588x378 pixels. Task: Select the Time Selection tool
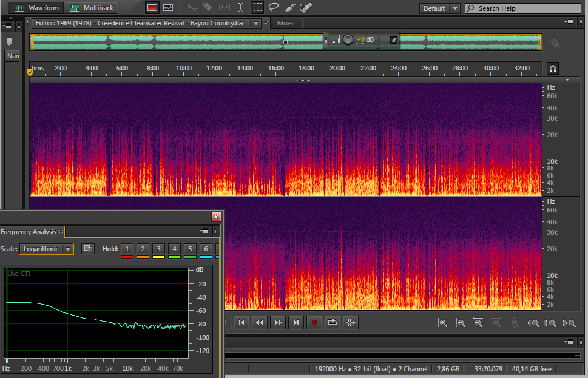tap(240, 7)
